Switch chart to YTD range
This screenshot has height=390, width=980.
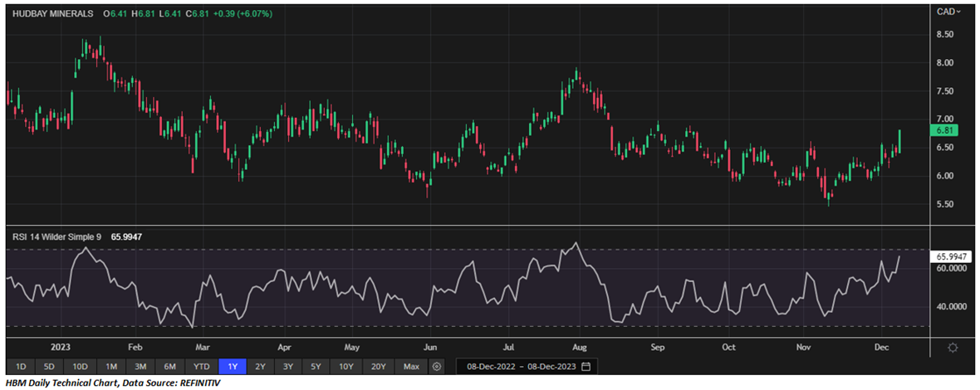[201, 366]
